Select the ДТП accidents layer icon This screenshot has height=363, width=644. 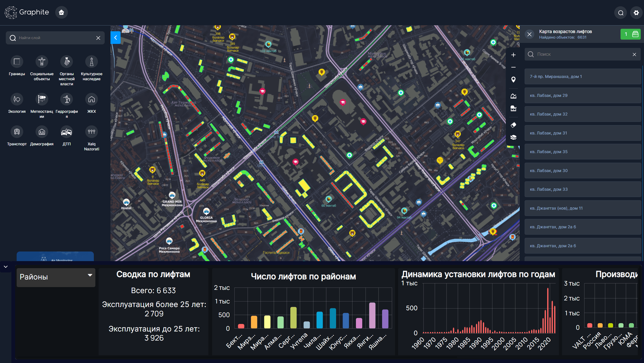pos(67,132)
